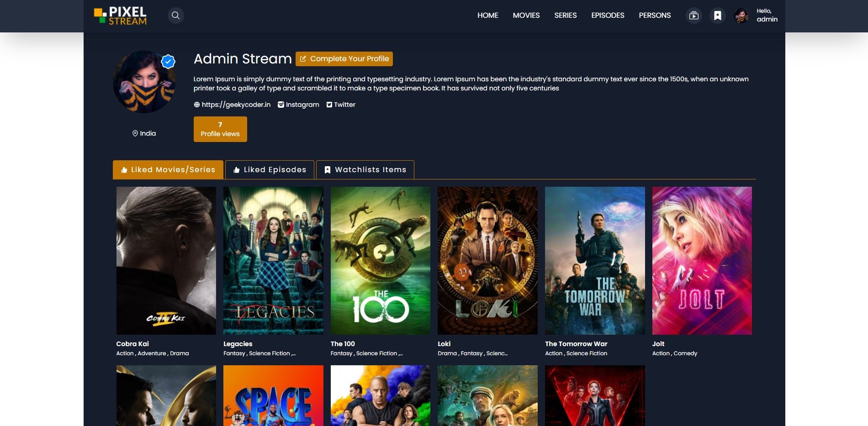The width and height of the screenshot is (868, 426).
Task: Click the Jolt poster
Action: point(702,261)
